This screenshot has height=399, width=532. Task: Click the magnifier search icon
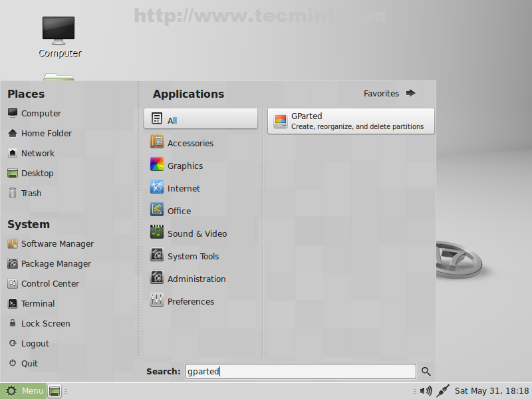426,372
